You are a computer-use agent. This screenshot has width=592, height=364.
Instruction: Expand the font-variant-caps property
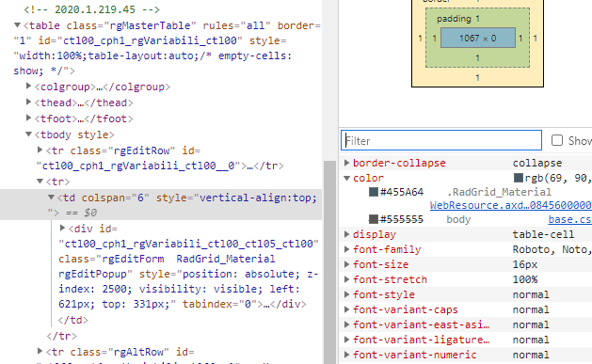(346, 309)
